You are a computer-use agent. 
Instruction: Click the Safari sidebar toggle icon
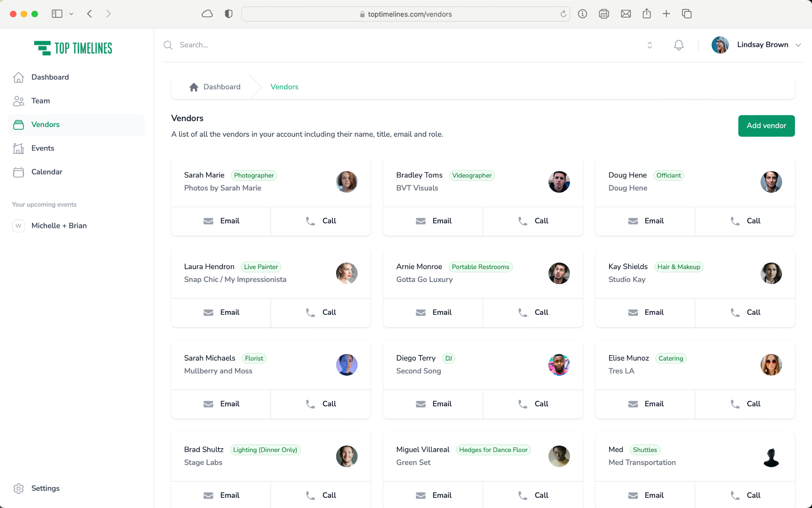[57, 14]
